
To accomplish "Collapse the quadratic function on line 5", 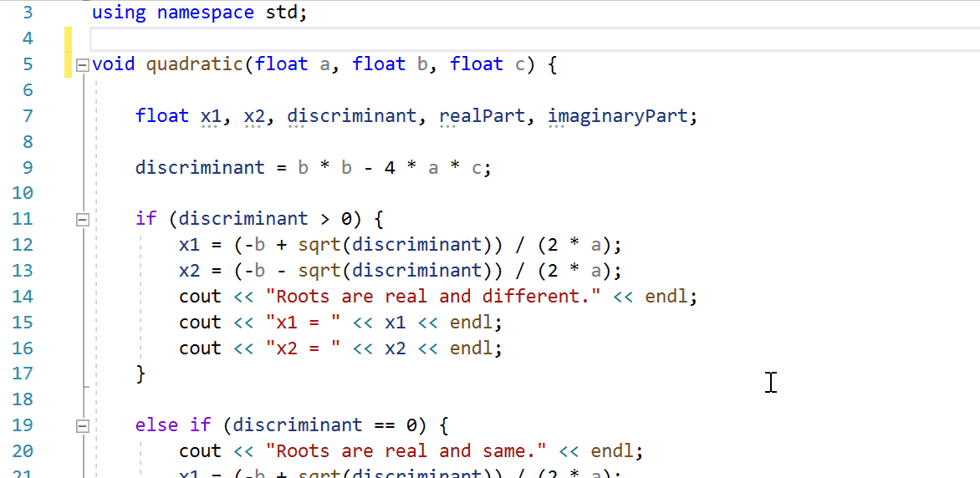I will click(81, 65).
